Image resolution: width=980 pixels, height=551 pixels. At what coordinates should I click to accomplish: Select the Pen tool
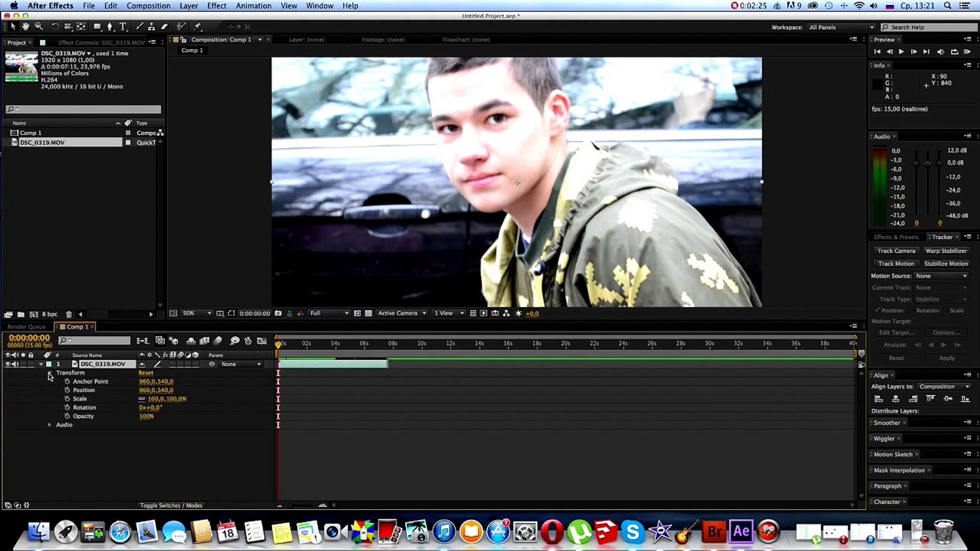coord(110,27)
